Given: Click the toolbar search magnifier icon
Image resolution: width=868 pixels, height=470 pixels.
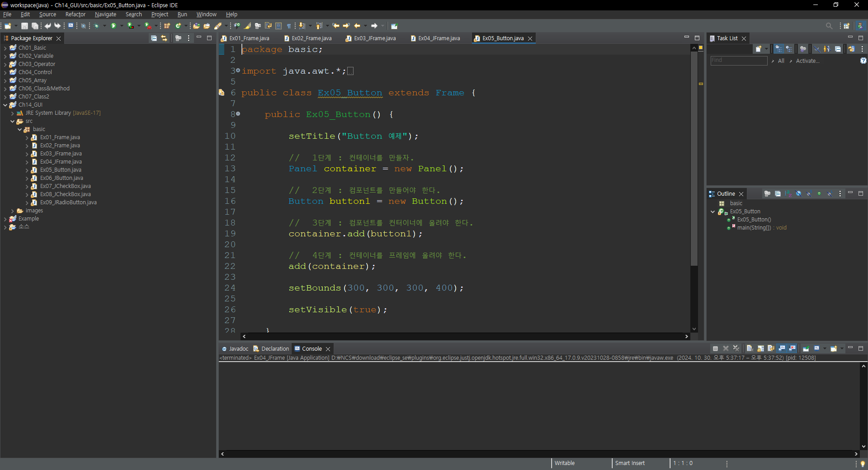Looking at the screenshot, I should pos(829,26).
